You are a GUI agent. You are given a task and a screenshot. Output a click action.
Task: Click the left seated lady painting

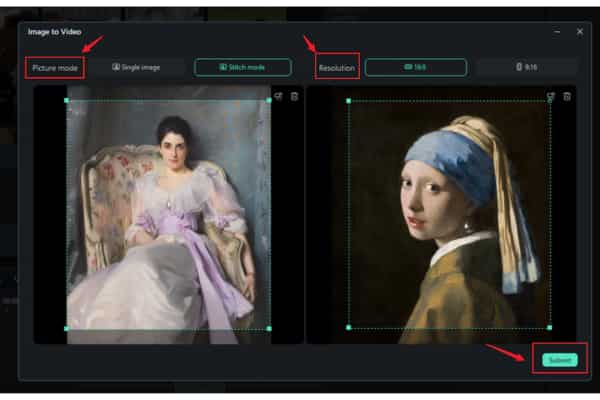click(169, 214)
